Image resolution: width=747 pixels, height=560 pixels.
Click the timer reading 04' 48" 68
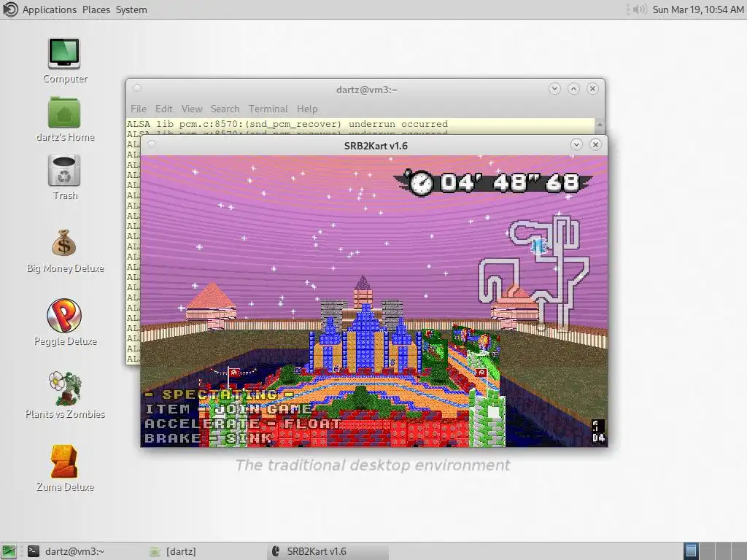pos(508,183)
